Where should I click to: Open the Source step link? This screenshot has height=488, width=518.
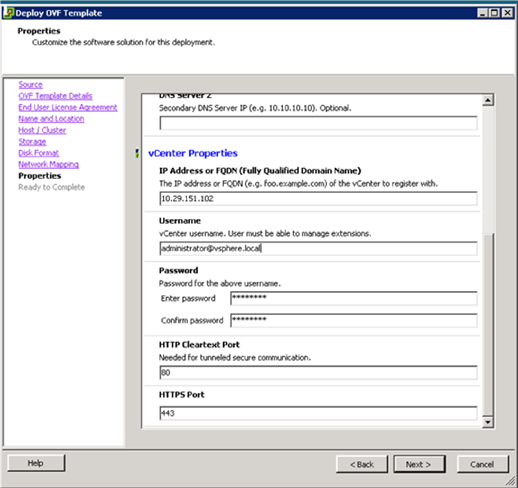point(31,85)
